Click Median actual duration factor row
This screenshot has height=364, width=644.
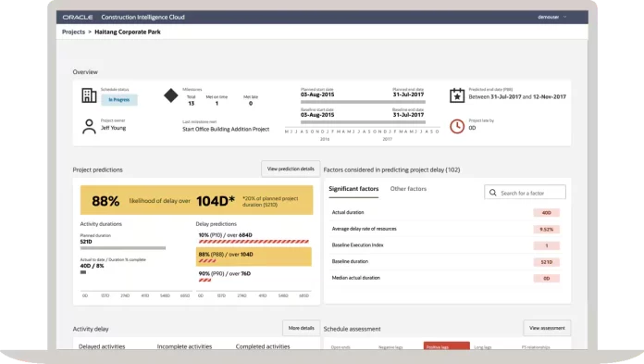point(445,278)
